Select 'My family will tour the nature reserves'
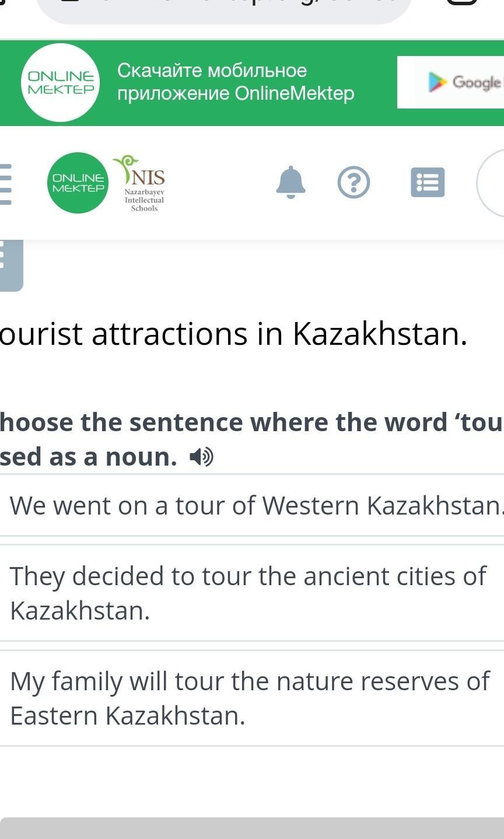Screen dimensions: 504x839 coord(252,698)
